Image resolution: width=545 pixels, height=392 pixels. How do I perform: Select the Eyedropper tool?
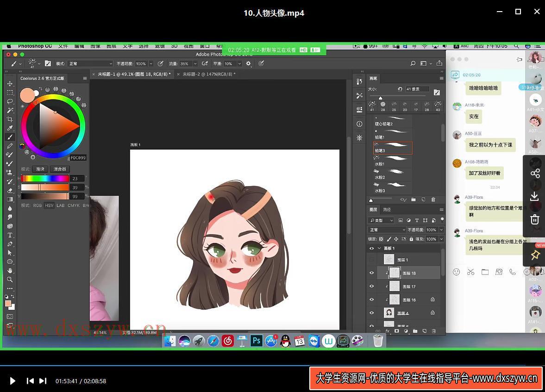coord(10,128)
